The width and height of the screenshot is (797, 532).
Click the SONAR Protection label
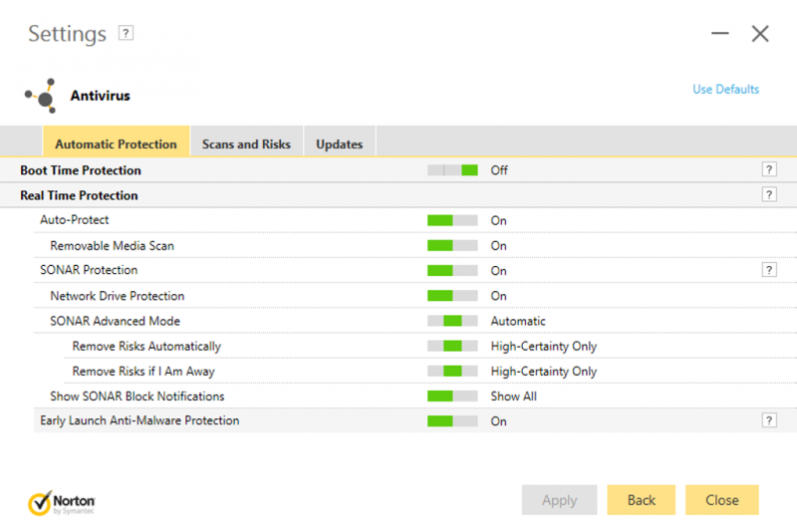pos(89,270)
